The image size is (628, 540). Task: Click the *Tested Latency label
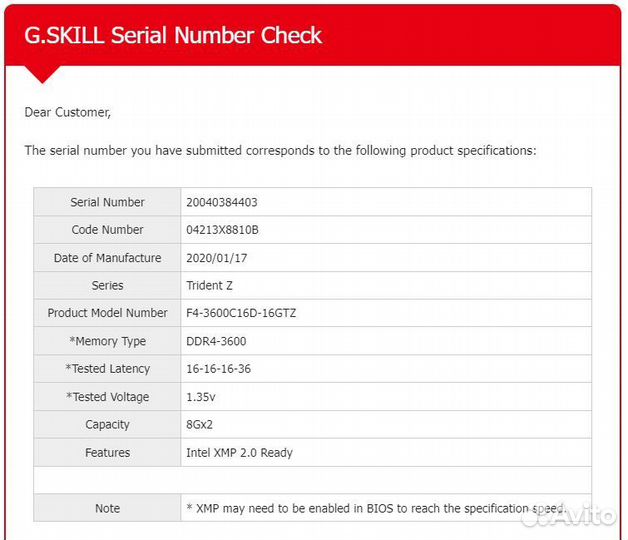click(x=107, y=369)
